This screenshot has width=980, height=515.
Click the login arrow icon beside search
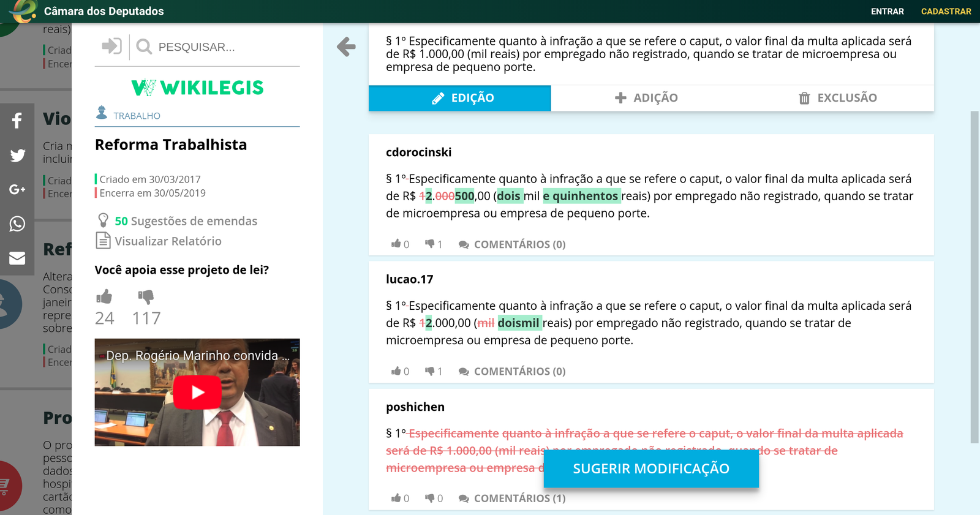click(x=111, y=47)
